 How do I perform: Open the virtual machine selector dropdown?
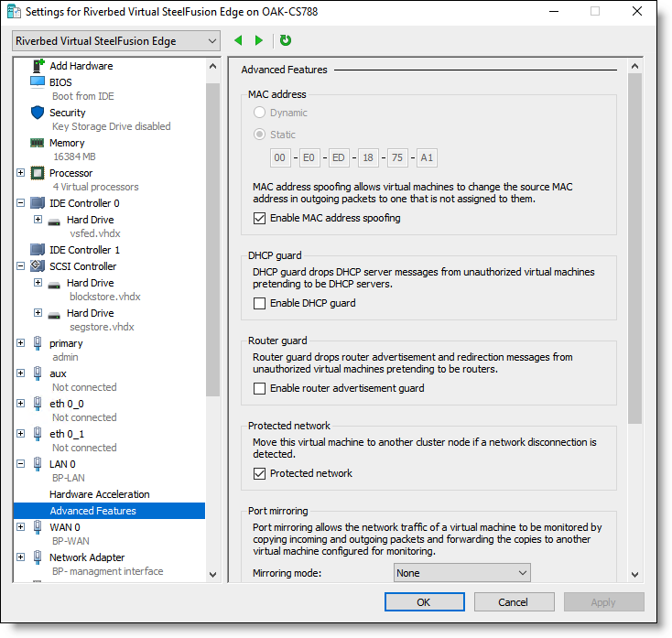pos(116,40)
